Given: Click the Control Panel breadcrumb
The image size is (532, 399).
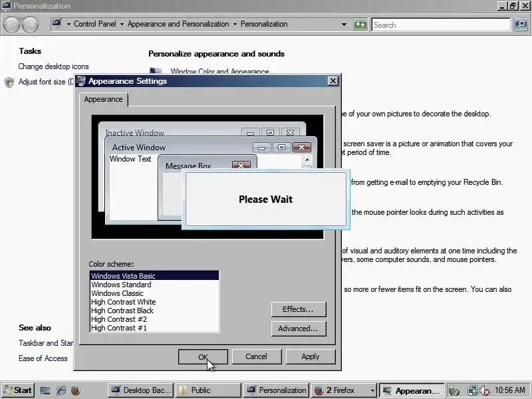Looking at the screenshot, I should (95, 24).
